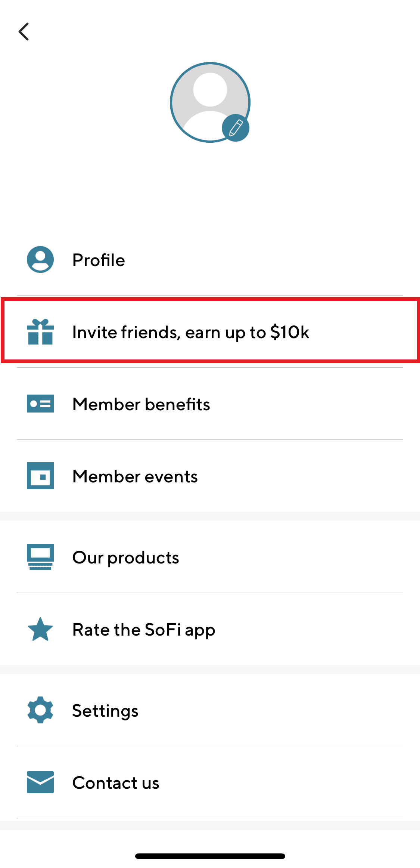Select the Our products label
Viewport: 420px width, 868px height.
pyautogui.click(x=125, y=557)
